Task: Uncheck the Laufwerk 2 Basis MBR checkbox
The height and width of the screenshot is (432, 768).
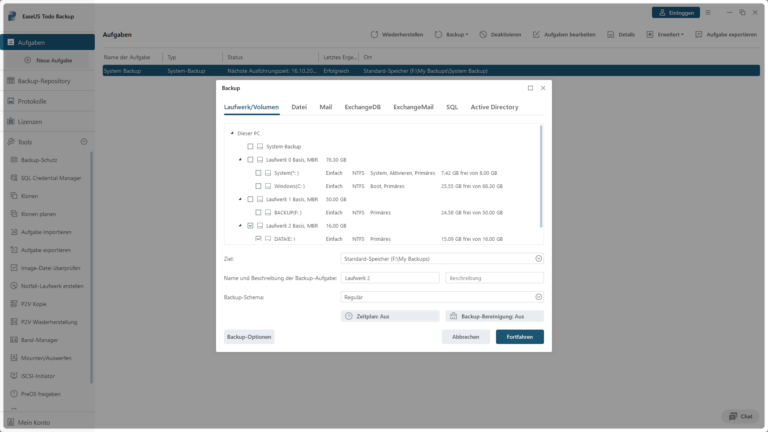Action: tap(250, 226)
